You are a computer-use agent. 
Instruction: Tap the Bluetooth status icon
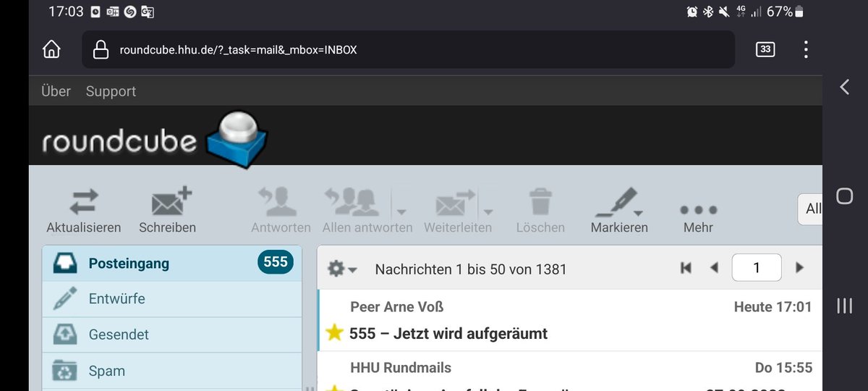click(x=708, y=12)
